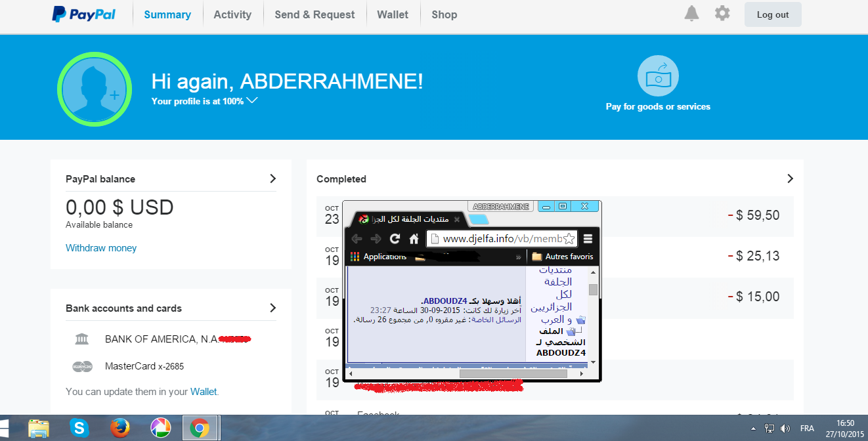Launch Firefox from the taskbar
This screenshot has width=868, height=441.
[x=119, y=429]
